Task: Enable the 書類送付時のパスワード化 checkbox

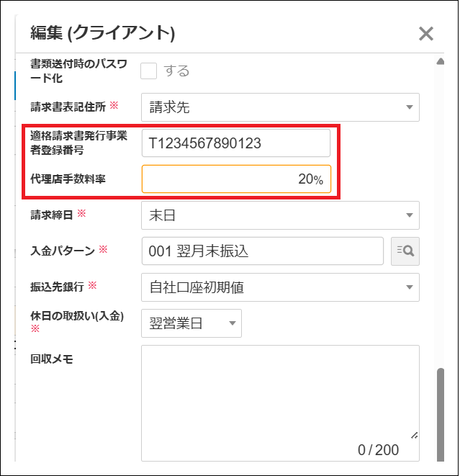Action: click(x=149, y=71)
